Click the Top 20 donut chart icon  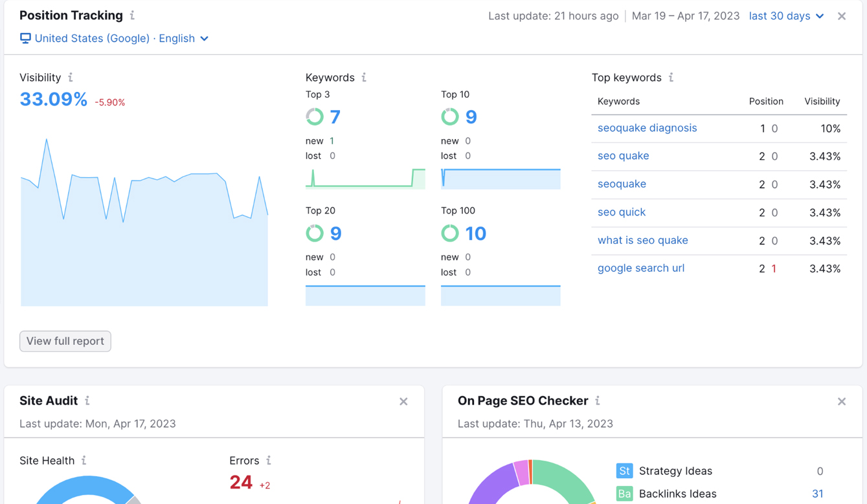click(x=315, y=233)
